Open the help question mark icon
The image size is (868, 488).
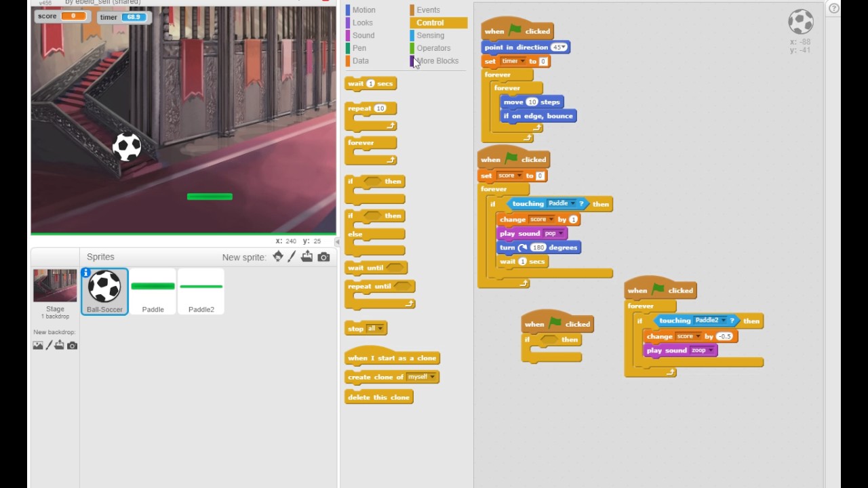[834, 8]
